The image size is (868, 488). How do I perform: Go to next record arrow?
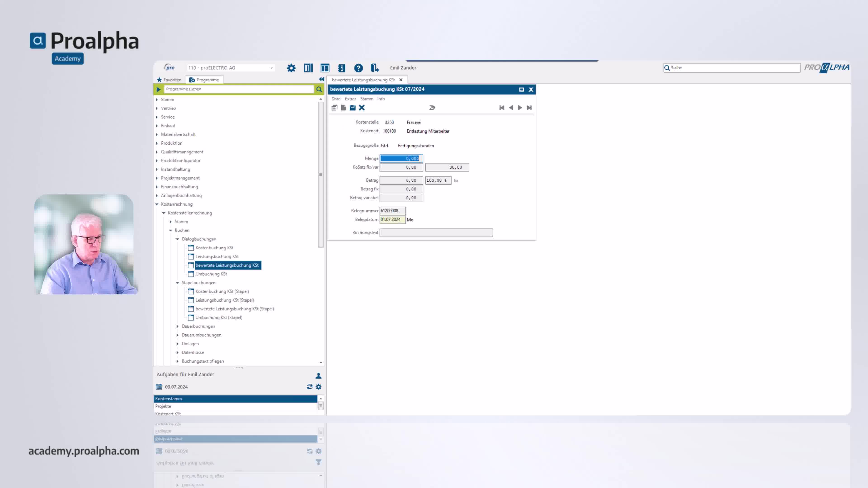[520, 108]
